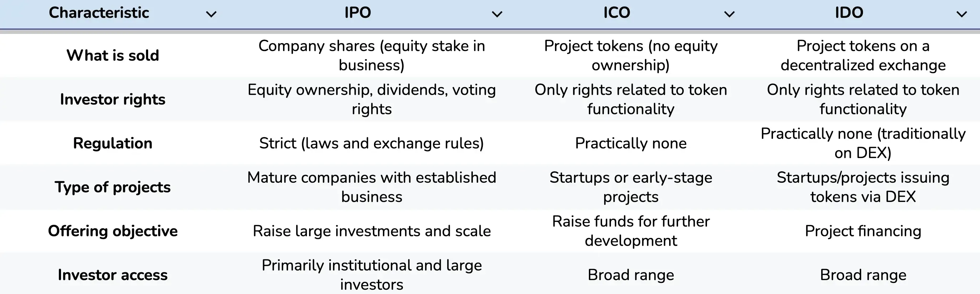Select the cell reading Practically none

pyautogui.click(x=630, y=143)
